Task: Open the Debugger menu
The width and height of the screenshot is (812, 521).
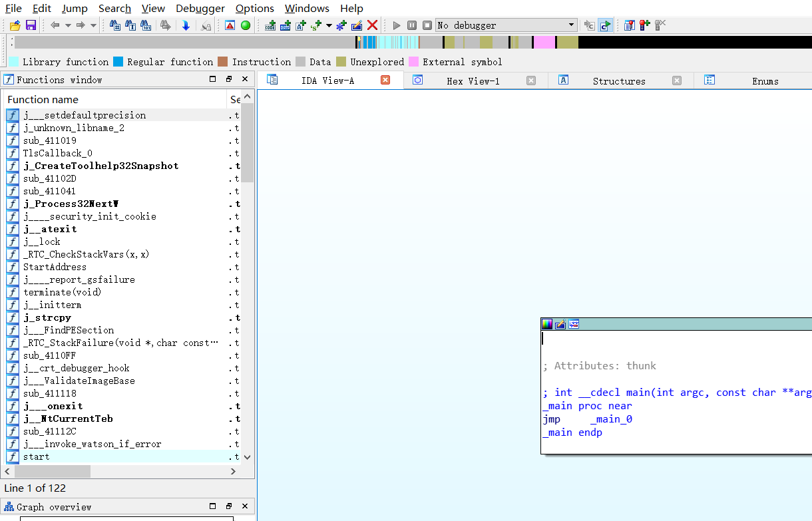Action: point(200,8)
